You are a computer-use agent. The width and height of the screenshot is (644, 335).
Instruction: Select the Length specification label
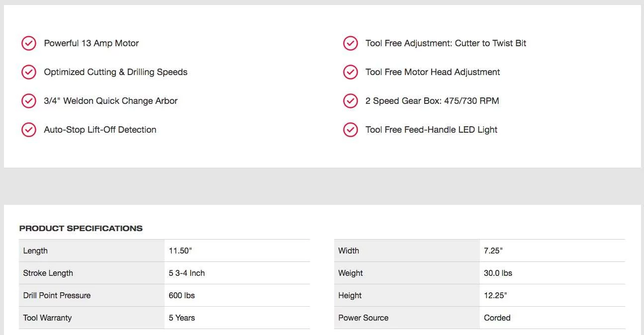point(35,251)
